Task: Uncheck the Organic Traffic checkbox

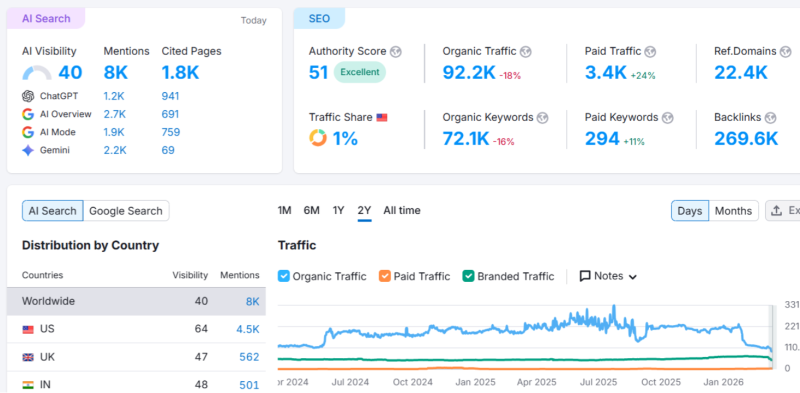Action: (283, 276)
